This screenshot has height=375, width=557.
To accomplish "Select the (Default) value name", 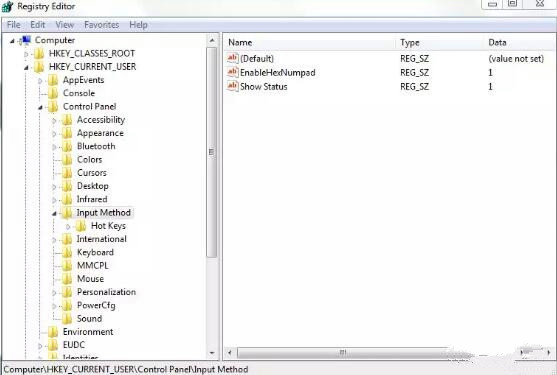I will tap(257, 59).
